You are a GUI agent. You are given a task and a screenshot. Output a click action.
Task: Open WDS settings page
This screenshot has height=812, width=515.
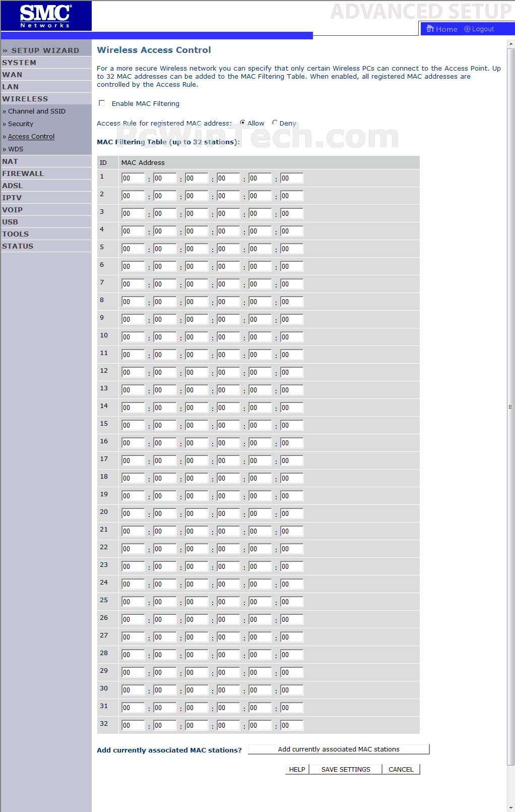[x=16, y=149]
